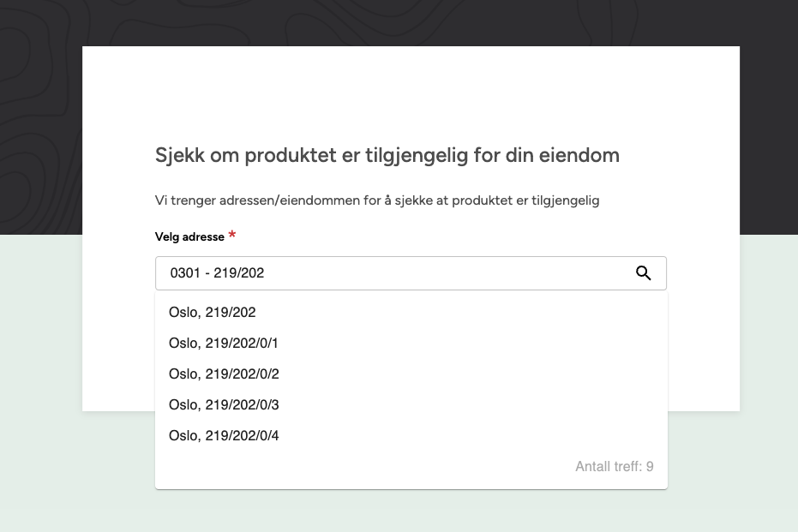Click the first Oslo entry in the list
Image resolution: width=798 pixels, height=532 pixels.
pyautogui.click(x=212, y=312)
